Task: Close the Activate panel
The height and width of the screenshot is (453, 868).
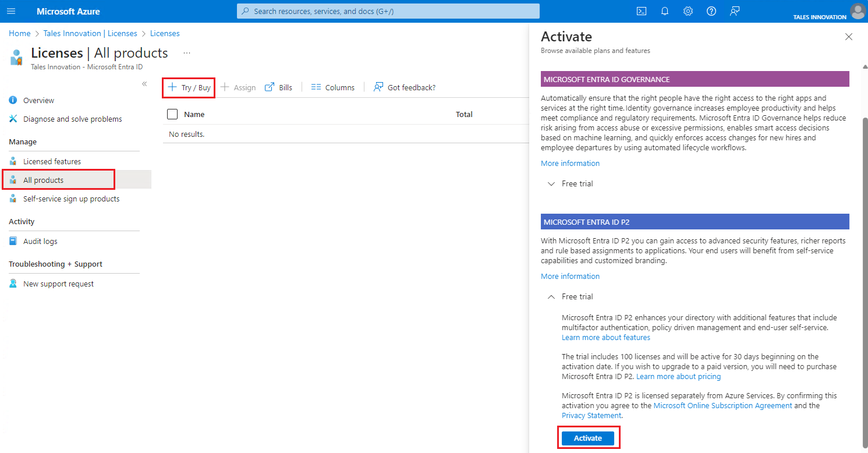Action: [849, 37]
